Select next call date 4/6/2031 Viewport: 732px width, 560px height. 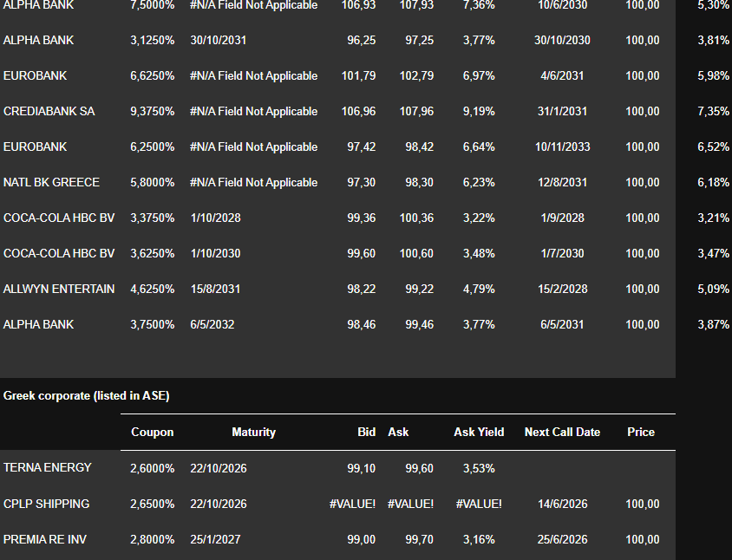[x=562, y=75]
